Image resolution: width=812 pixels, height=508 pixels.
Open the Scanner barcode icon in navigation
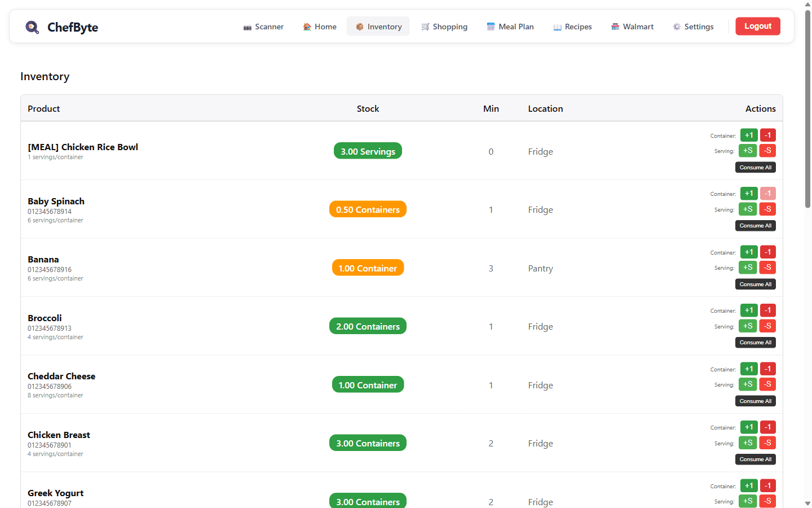[x=247, y=27]
